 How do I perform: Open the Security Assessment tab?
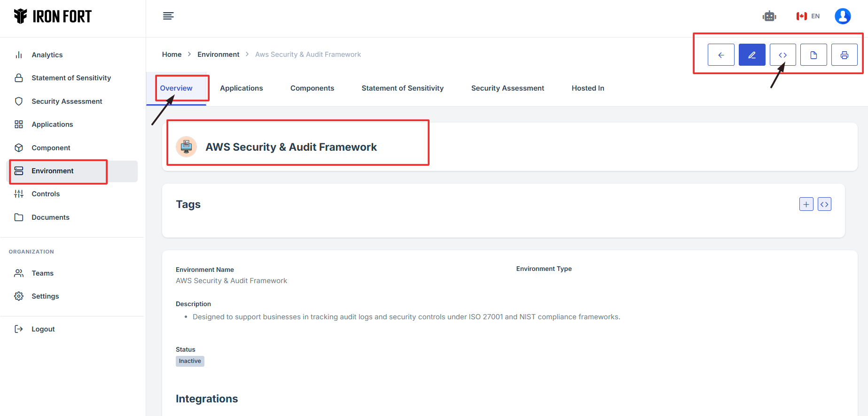pyautogui.click(x=508, y=88)
